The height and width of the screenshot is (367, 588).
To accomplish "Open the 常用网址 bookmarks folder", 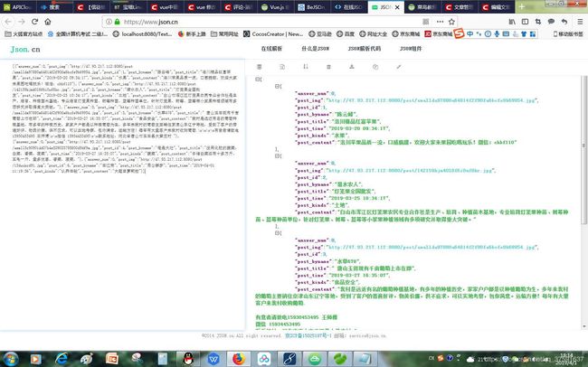I will (x=224, y=34).
